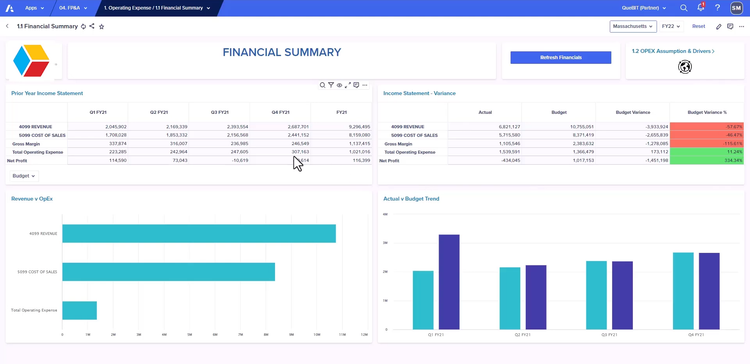Toggle the show/hide eye icon on grid
Screen dimensions: 750x364
click(339, 85)
